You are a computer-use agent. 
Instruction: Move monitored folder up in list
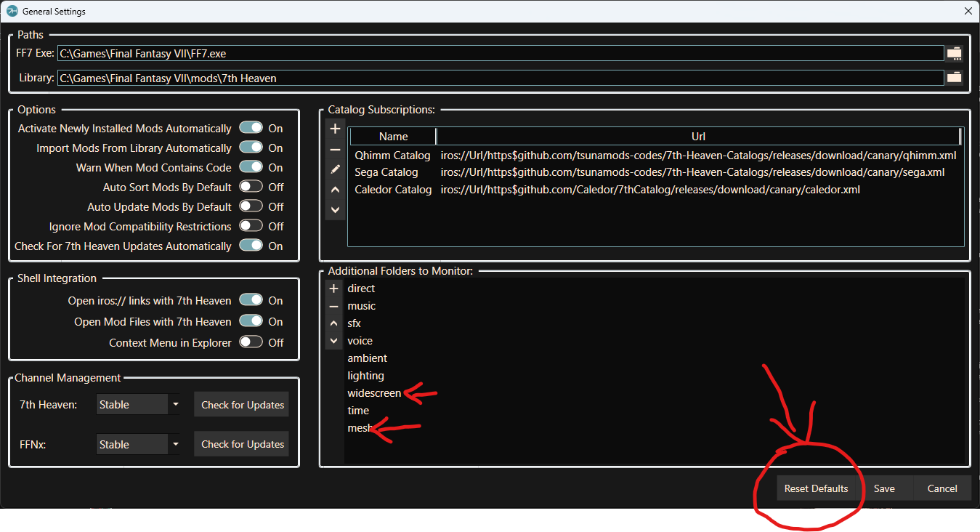point(334,323)
